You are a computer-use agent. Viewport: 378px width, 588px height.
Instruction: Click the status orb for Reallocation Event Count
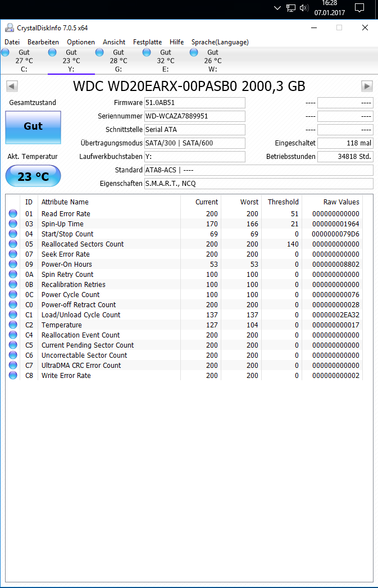click(x=13, y=335)
